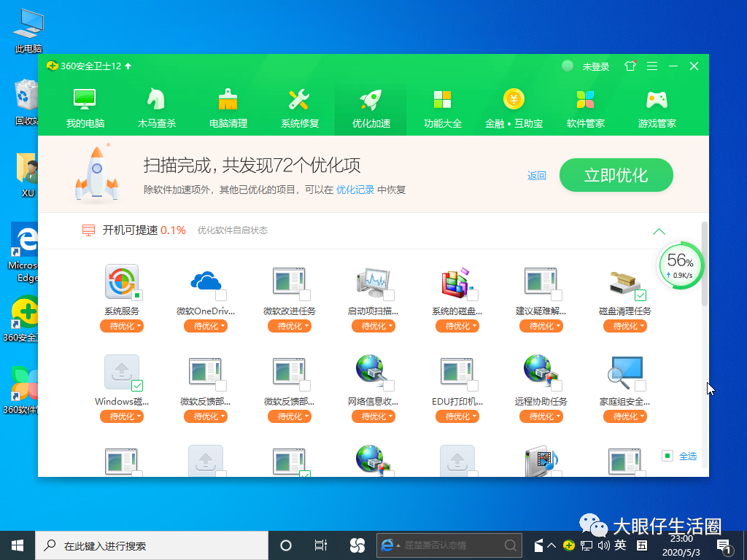Open 木马查杀 horse icon
The height and width of the screenshot is (560, 747).
(157, 109)
